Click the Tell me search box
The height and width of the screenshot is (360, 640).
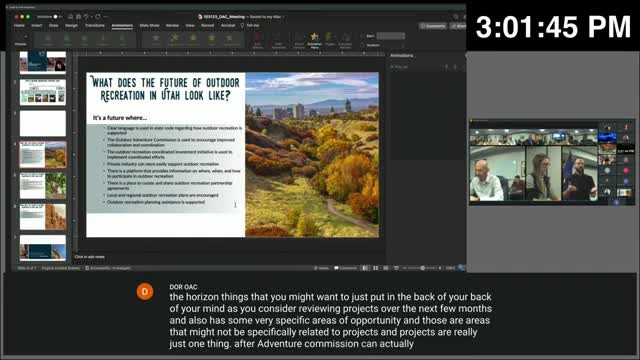tap(250, 25)
